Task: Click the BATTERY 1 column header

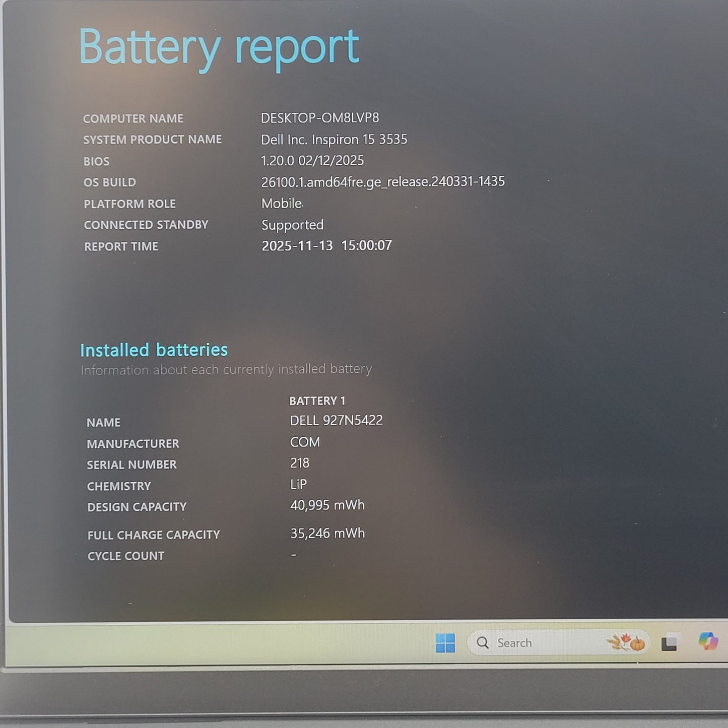Action: 317,400
